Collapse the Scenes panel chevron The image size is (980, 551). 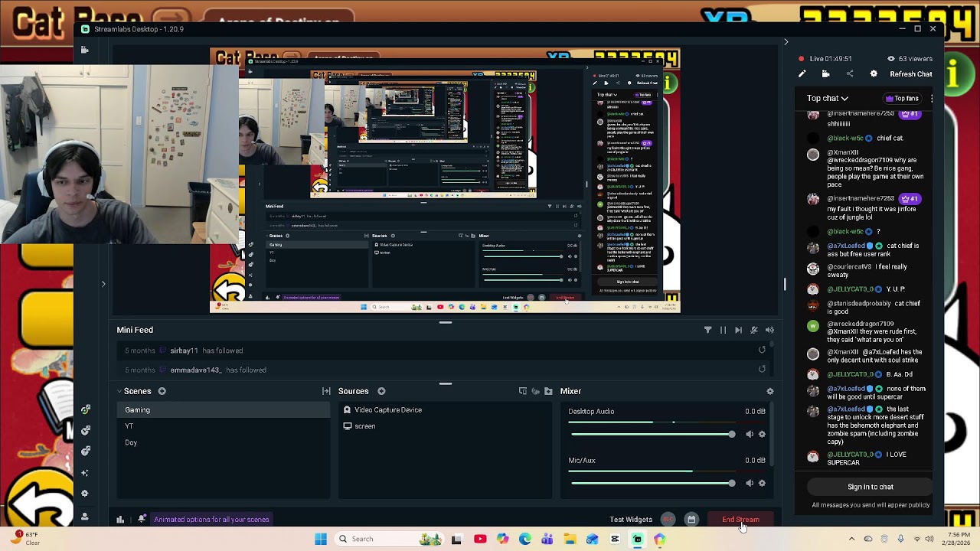click(119, 391)
